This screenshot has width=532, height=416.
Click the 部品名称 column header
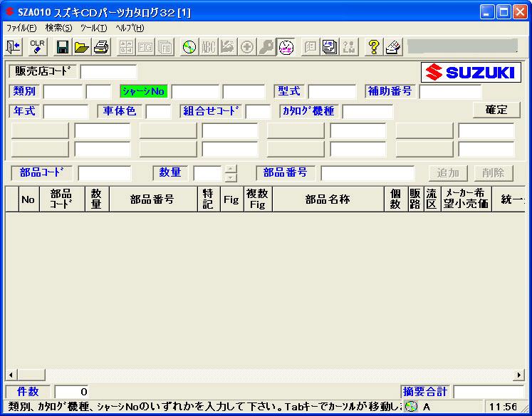(328, 199)
